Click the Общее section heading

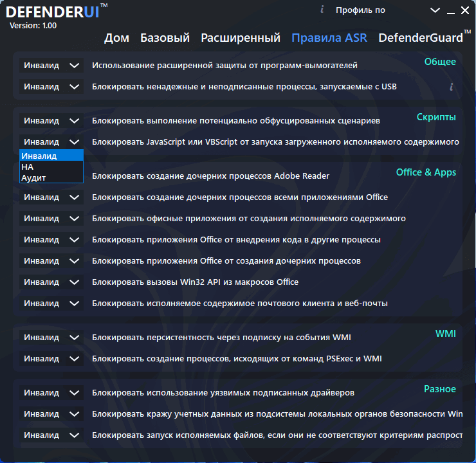440,62
